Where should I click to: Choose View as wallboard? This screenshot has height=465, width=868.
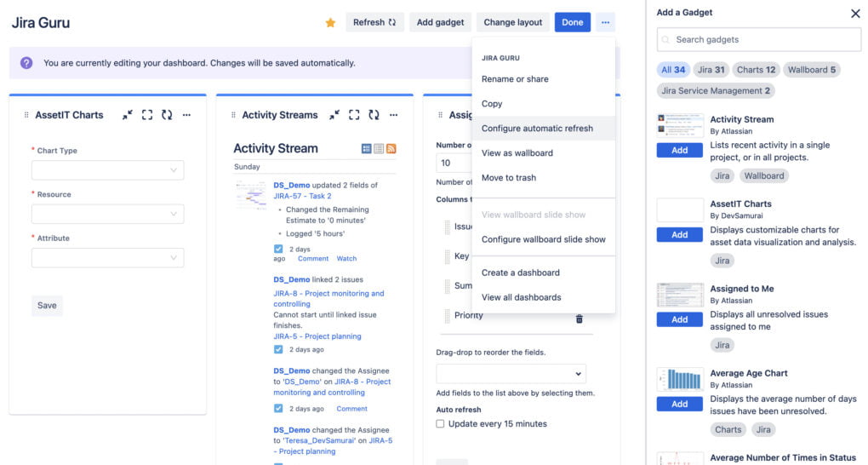(543, 153)
